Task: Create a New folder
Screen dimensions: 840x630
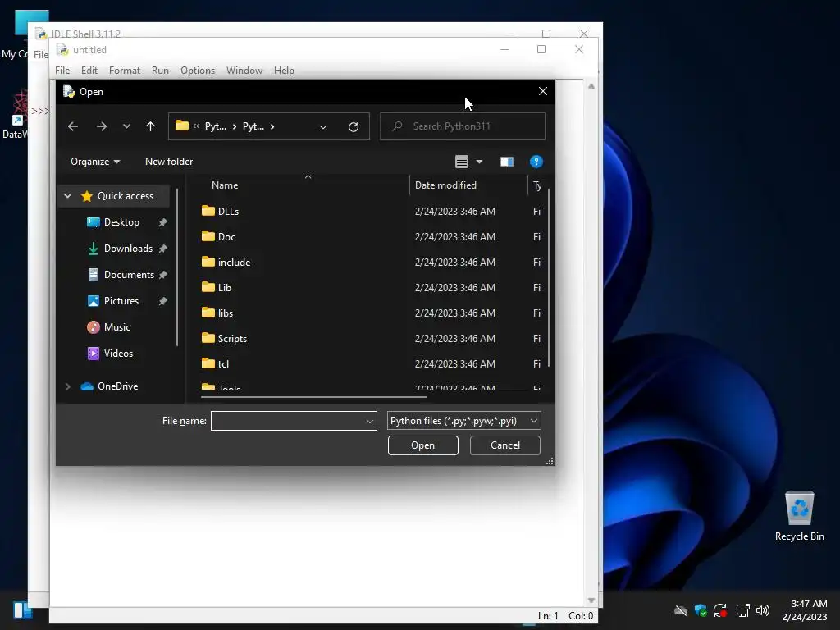Action: point(169,162)
